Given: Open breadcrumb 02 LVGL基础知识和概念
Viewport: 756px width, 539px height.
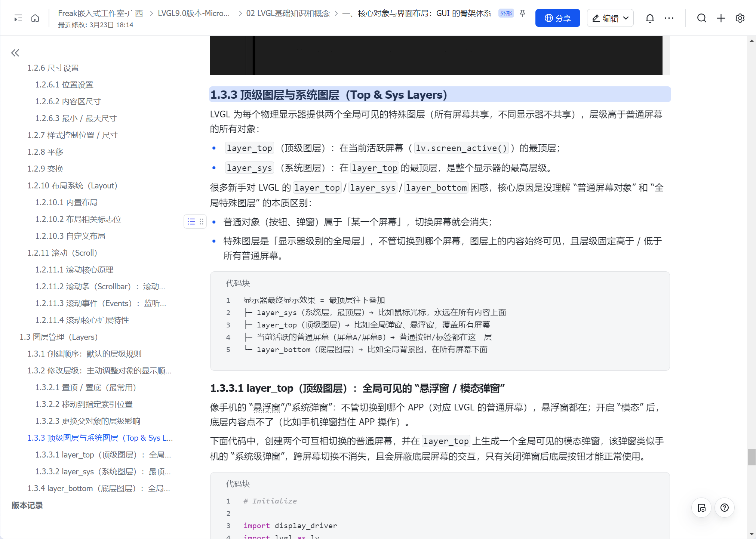Looking at the screenshot, I should coord(288,13).
